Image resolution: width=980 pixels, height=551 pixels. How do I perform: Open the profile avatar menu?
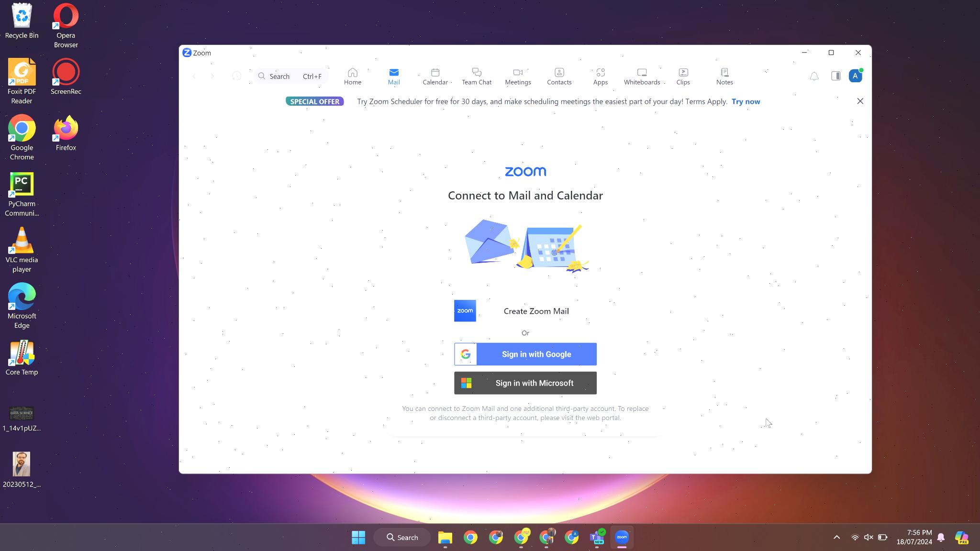tap(855, 76)
